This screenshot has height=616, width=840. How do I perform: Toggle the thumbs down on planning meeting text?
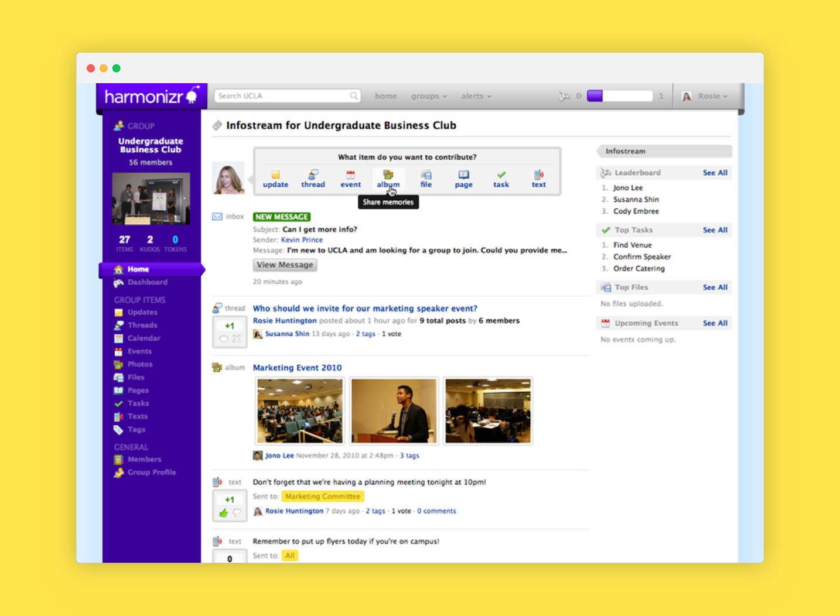coord(237,513)
